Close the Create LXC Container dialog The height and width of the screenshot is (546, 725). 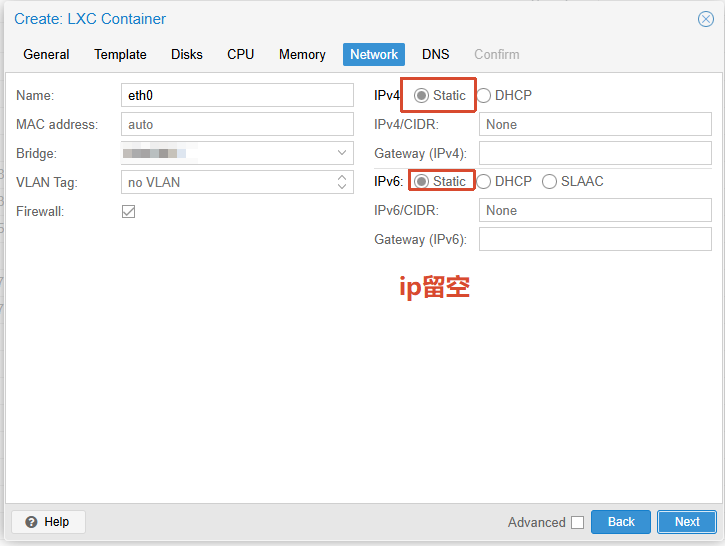coord(706,19)
